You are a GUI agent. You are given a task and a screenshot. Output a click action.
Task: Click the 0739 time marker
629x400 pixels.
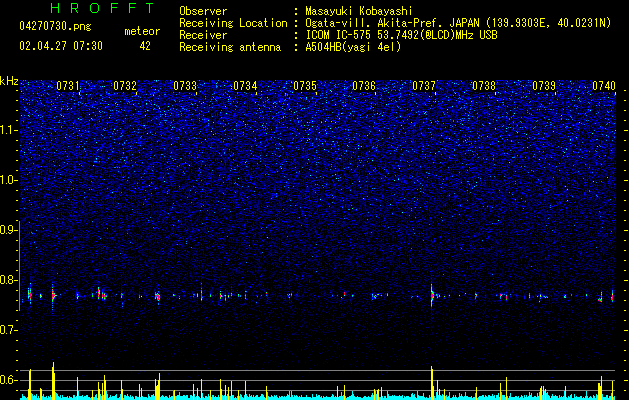coord(544,86)
